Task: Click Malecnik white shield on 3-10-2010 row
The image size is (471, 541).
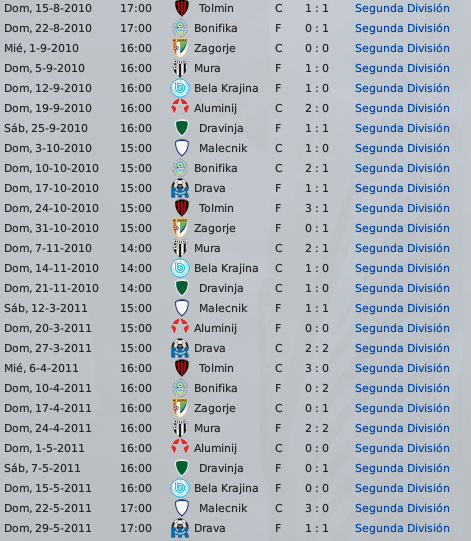Action: pos(181,148)
